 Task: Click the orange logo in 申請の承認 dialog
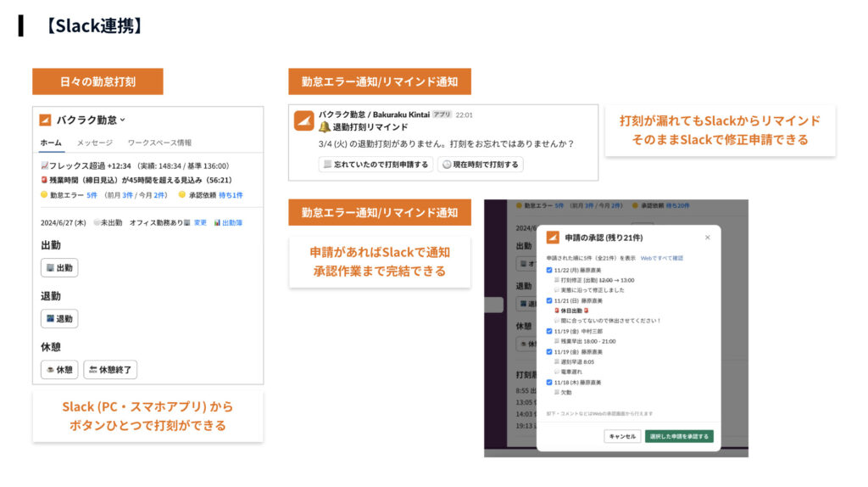tap(553, 238)
